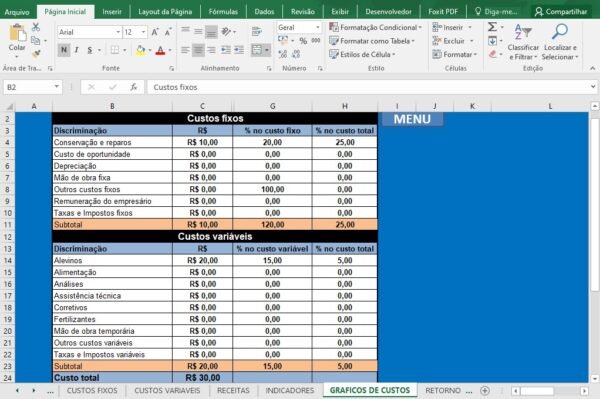Open Classificar e Filtrar sort tool
The width and height of the screenshot is (600, 399).
[x=523, y=42]
